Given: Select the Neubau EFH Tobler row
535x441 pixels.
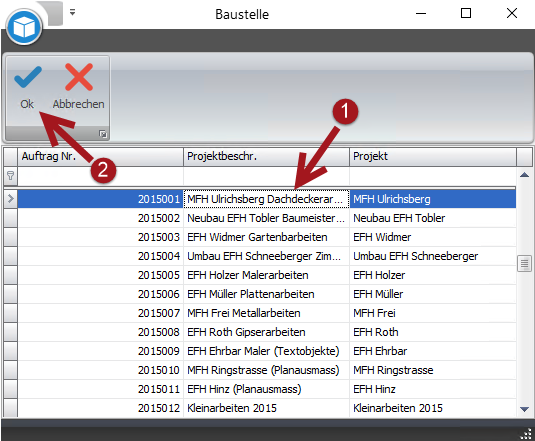Looking at the screenshot, I should (266, 218).
